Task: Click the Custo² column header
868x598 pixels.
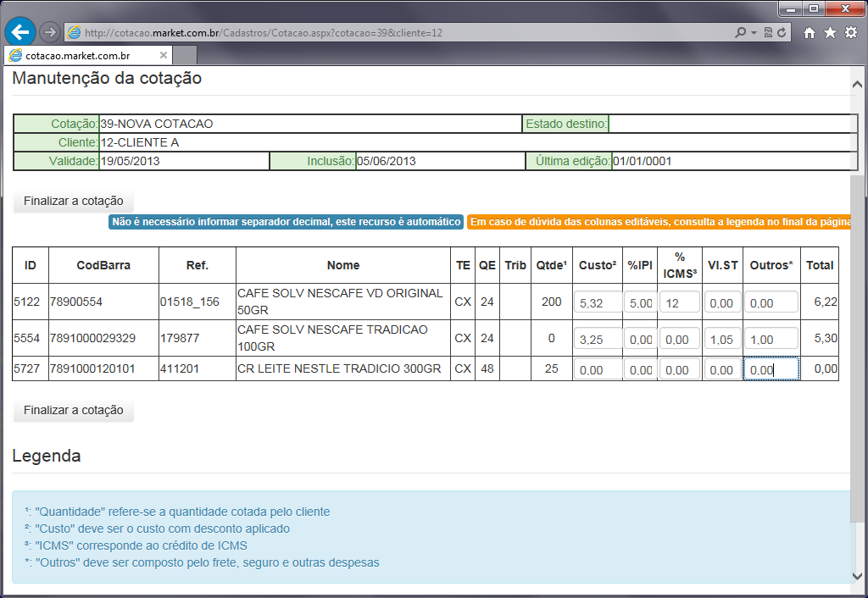Action: [x=598, y=265]
